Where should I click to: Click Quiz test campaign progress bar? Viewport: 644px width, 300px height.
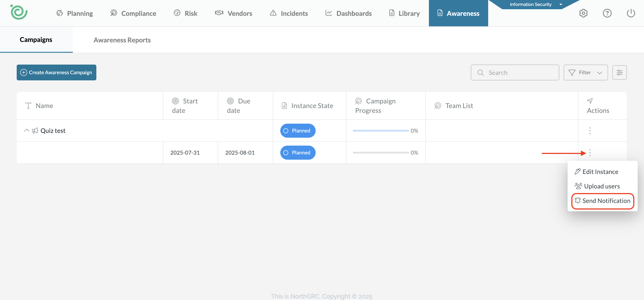381,131
